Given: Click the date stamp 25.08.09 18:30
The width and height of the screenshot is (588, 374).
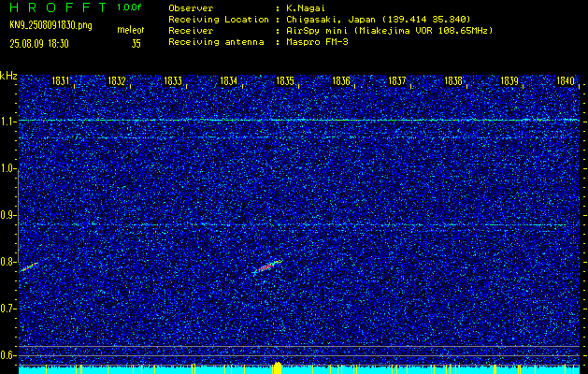Looking at the screenshot, I should point(39,44).
